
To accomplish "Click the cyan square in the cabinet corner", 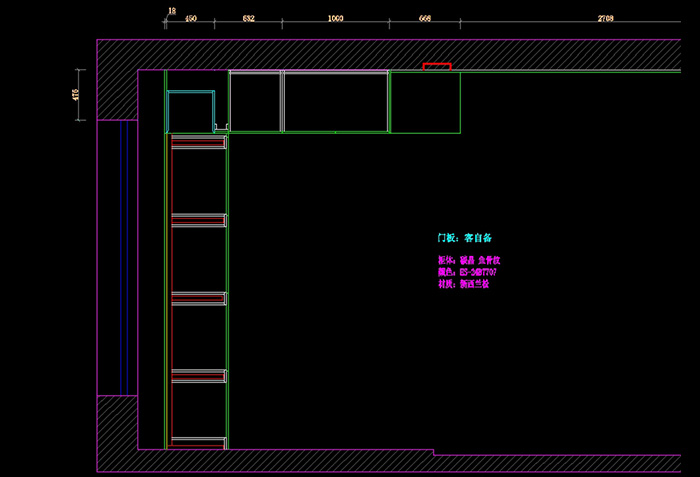I will 190,111.
